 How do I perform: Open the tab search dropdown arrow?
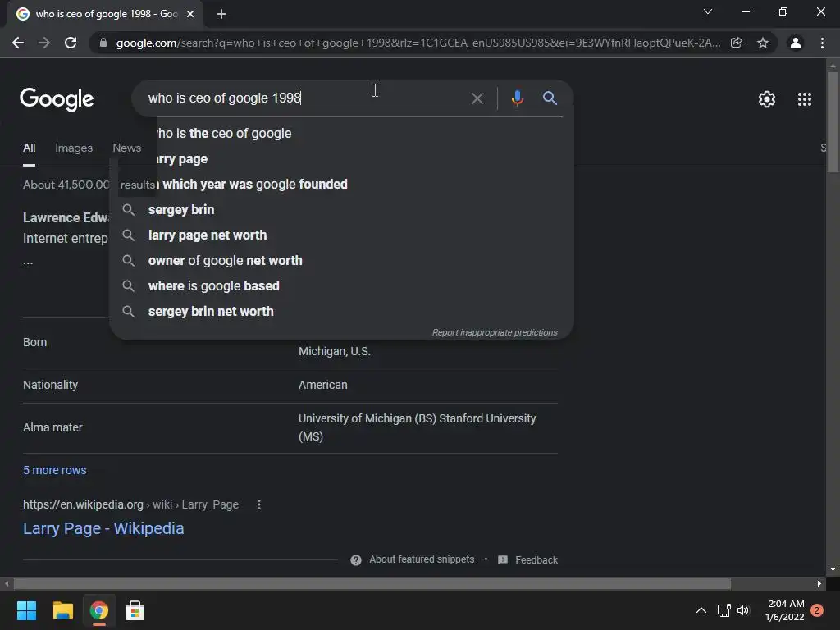pos(708,11)
